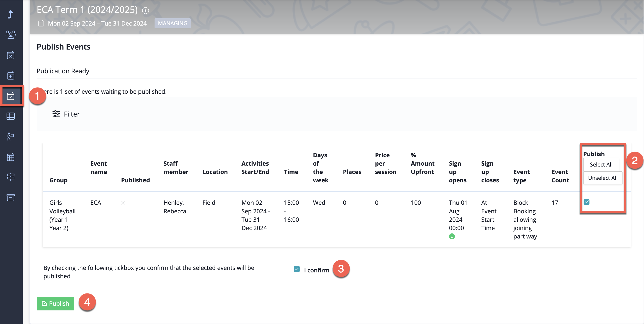
Task: Click the signpost sidebar icon
Action: pos(10,177)
